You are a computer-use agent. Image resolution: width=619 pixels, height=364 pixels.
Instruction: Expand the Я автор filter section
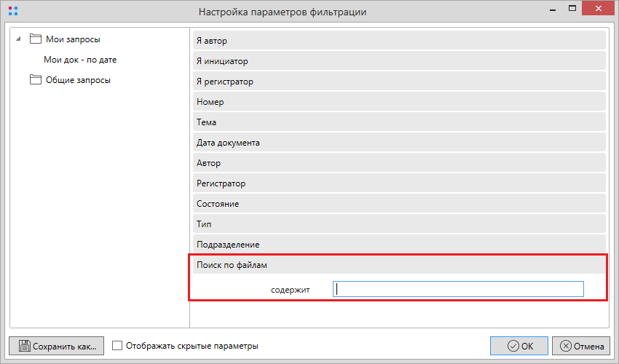[399, 41]
